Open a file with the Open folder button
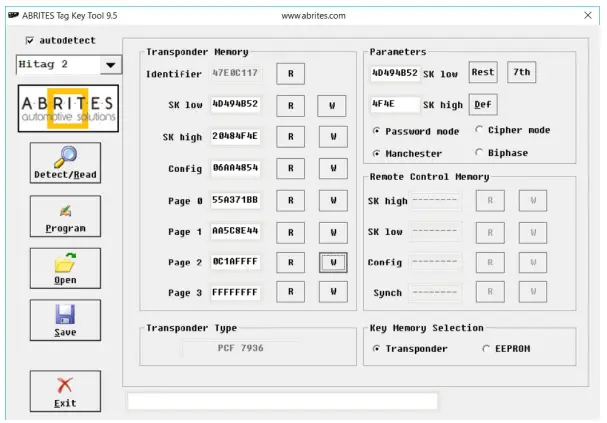This screenshot has height=423, width=607. [65, 268]
